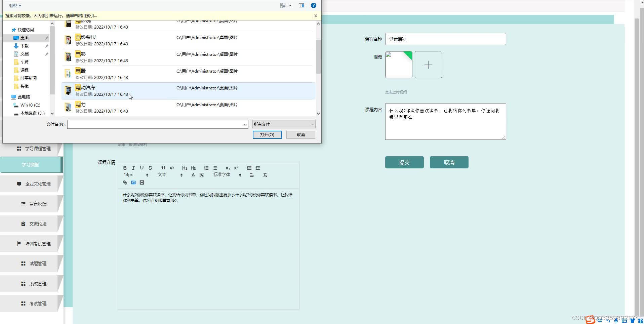Open 试题管理 sidebar menu
This screenshot has width=644, height=324.
click(31, 264)
